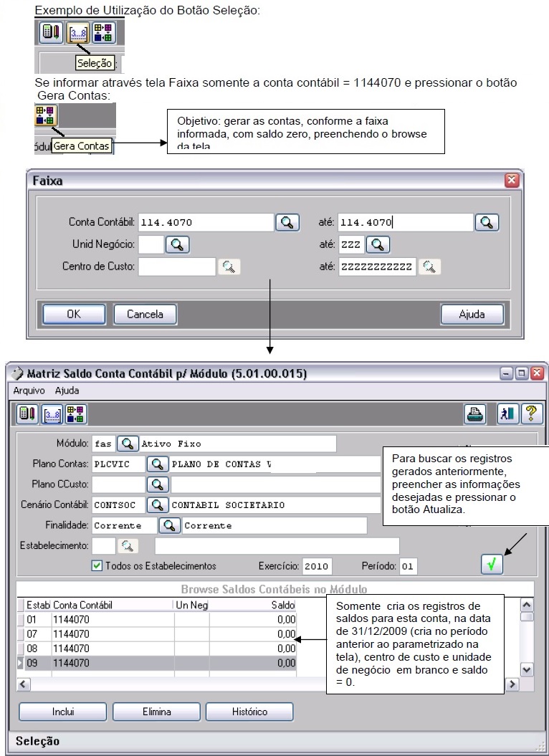This screenshot has width=549, height=756.
Task: Click first toolbar icon in Matriz Saldo window
Action: pos(27,414)
